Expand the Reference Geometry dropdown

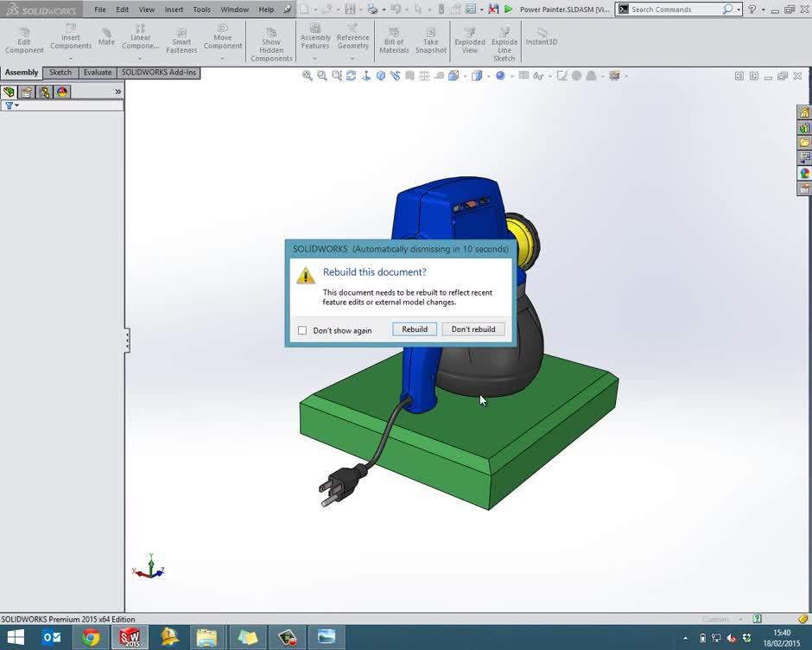click(x=352, y=55)
